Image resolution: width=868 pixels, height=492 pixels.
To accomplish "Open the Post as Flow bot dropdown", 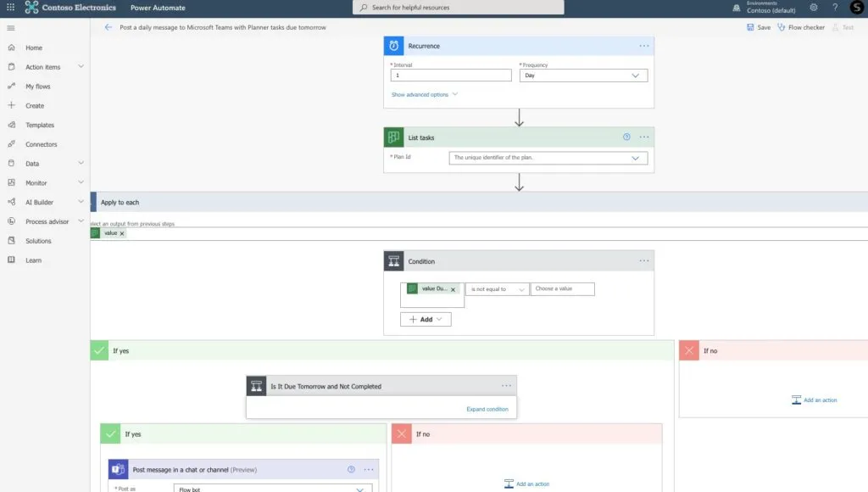I will [273, 489].
